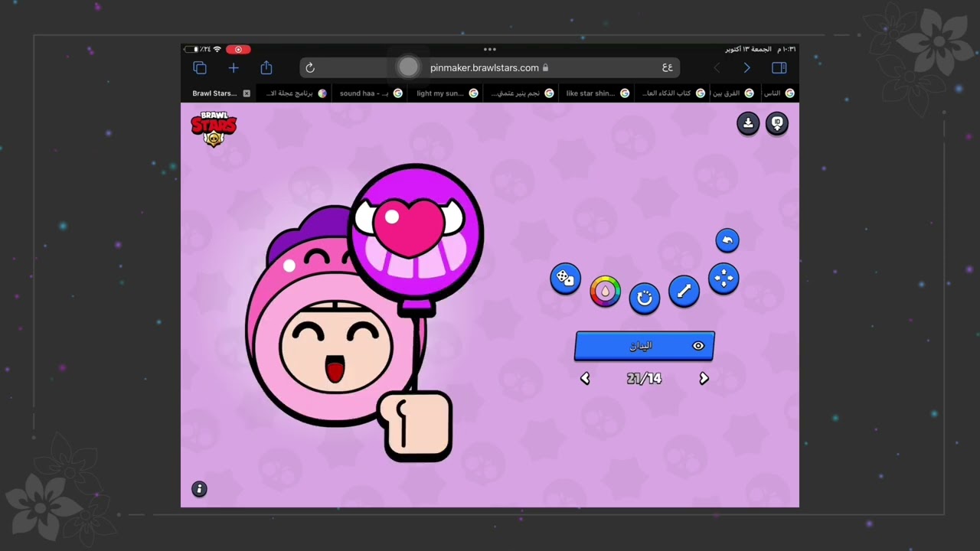The width and height of the screenshot is (980, 551).
Task: Open the Safari tab overview
Action: click(201, 68)
